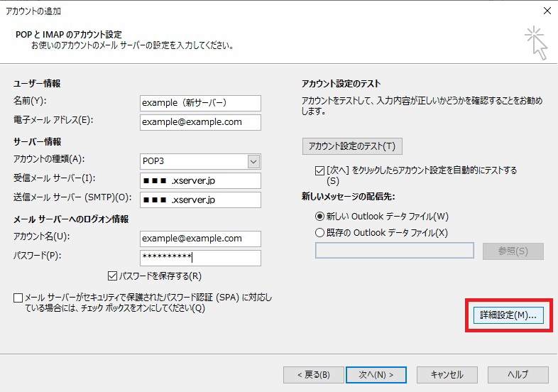Click the アカウント名 input field
Image resolution: width=558 pixels, height=392 pixels.
[200, 239]
